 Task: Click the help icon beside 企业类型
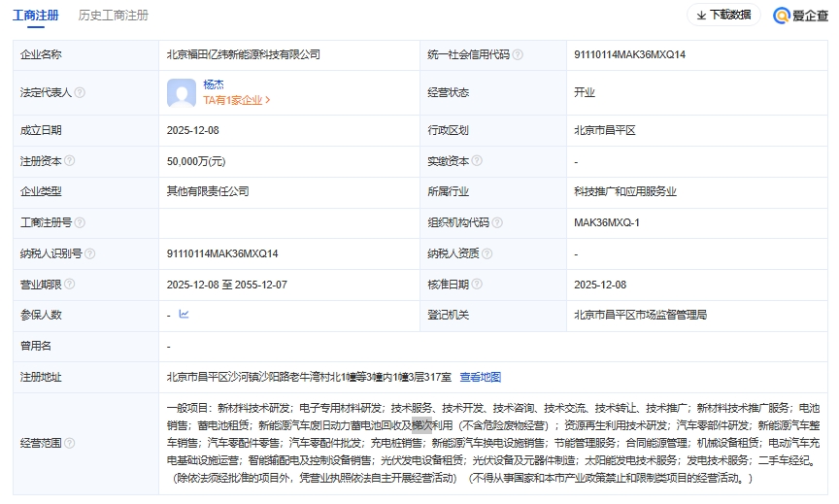coord(69,192)
